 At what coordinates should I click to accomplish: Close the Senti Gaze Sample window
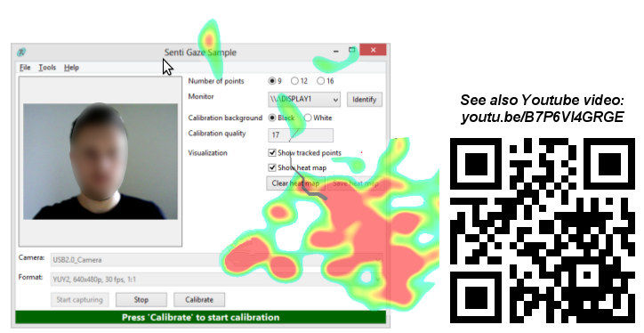pyautogui.click(x=373, y=50)
